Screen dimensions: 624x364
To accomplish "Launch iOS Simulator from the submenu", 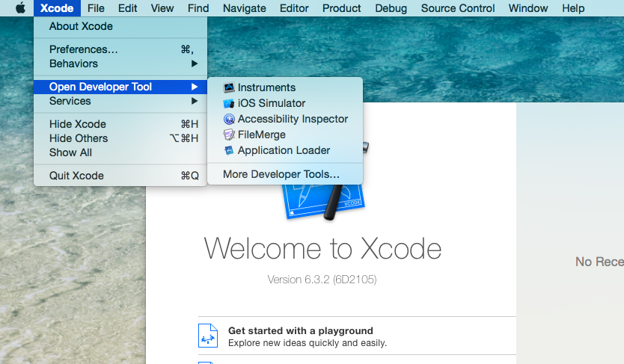I will point(285,103).
